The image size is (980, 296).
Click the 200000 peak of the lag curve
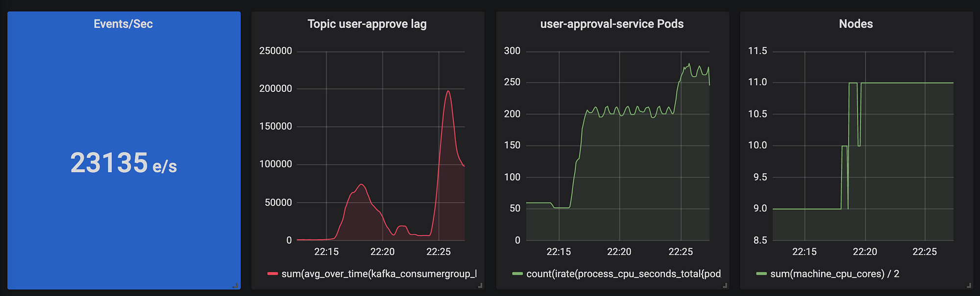click(x=447, y=91)
